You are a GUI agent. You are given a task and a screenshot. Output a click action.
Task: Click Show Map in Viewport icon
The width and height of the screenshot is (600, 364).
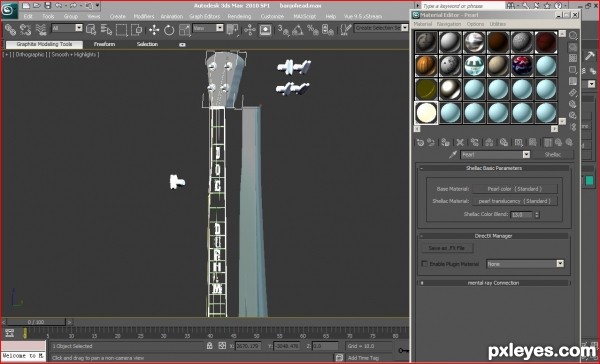[x=533, y=143]
